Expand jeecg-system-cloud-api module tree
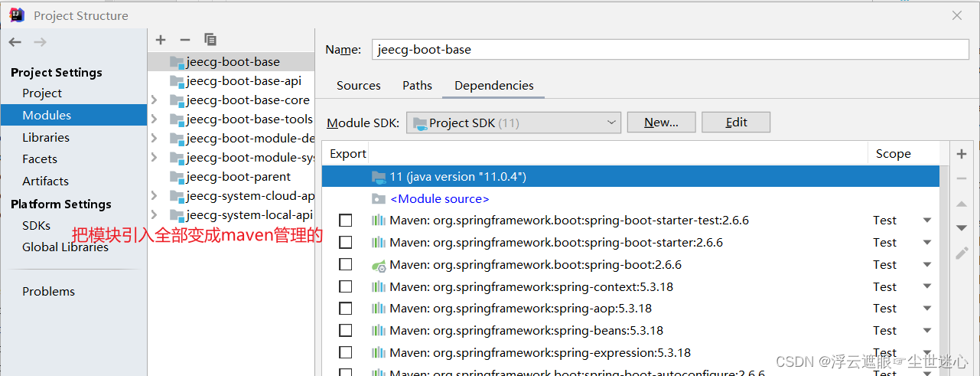980x376 pixels. [155, 196]
